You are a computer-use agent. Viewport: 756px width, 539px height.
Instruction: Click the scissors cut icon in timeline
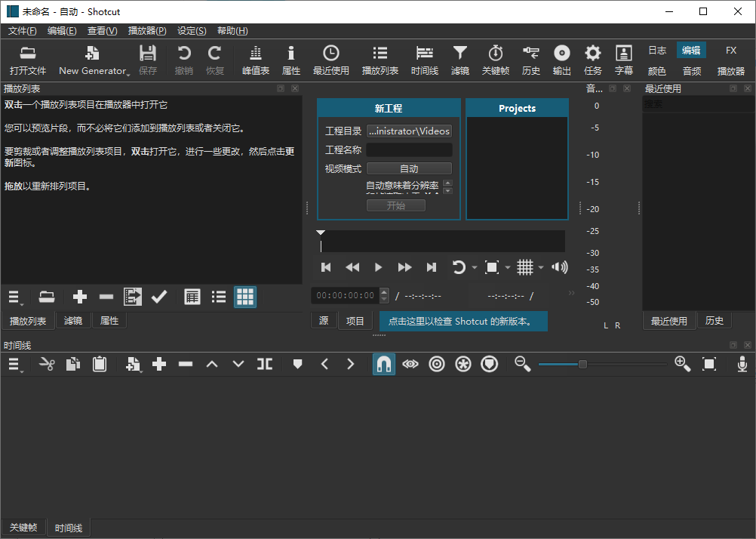(x=47, y=365)
